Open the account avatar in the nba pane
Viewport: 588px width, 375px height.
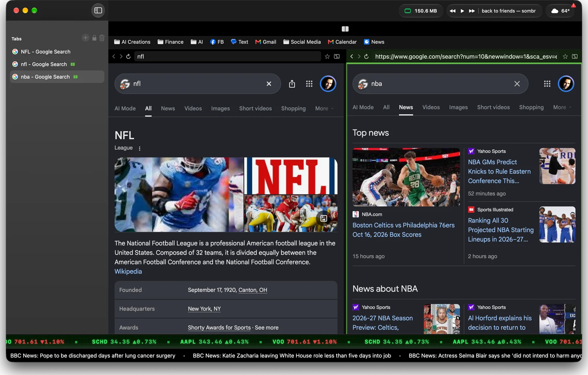click(x=566, y=84)
